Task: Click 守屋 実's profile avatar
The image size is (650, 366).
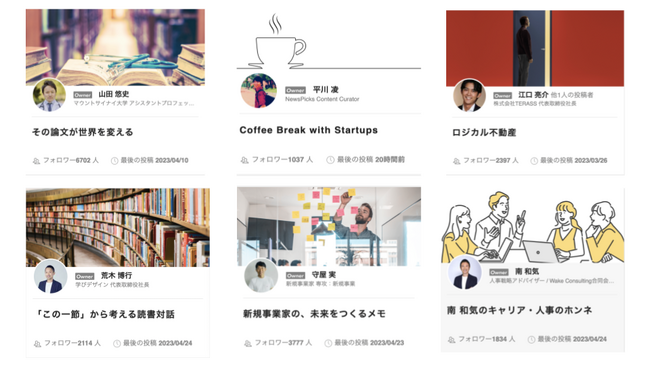Action: click(261, 276)
